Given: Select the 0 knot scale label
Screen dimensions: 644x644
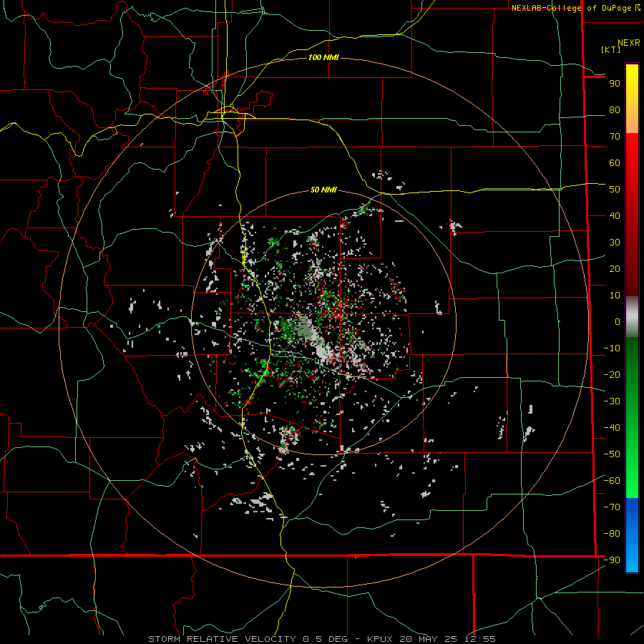Looking at the screenshot, I should point(618,322).
